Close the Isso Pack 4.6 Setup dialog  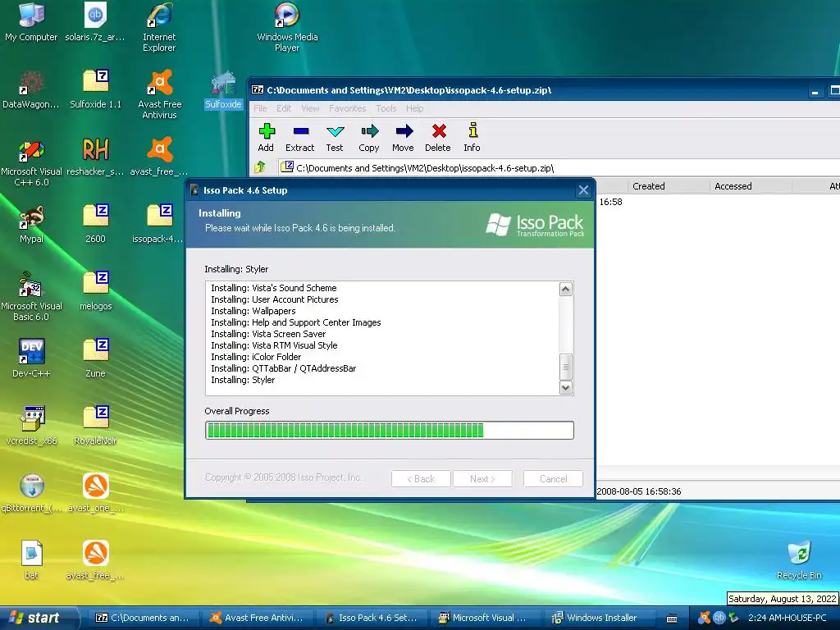point(583,190)
